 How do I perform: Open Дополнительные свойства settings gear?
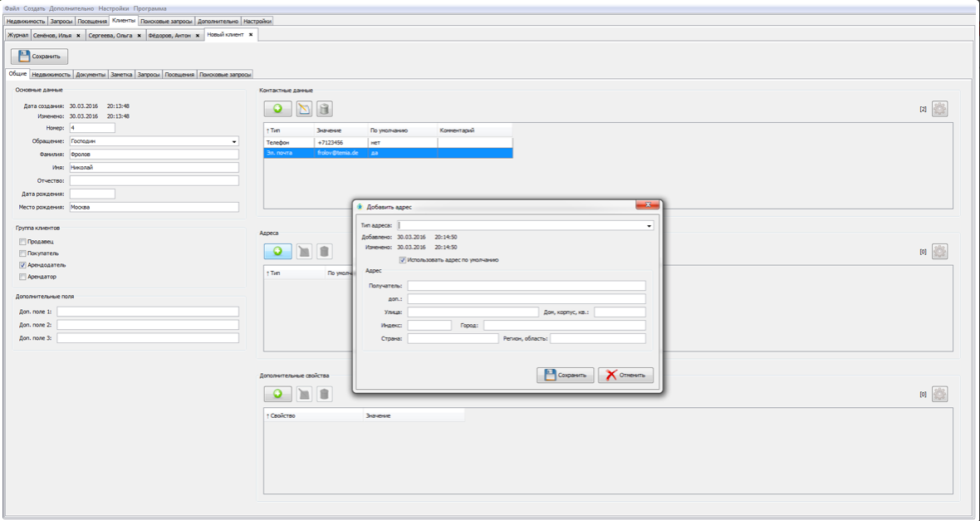(x=940, y=394)
